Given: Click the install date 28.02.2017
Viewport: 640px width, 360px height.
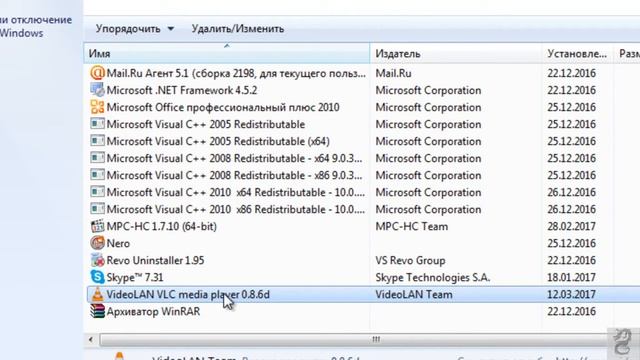Looking at the screenshot, I should 571,226.
